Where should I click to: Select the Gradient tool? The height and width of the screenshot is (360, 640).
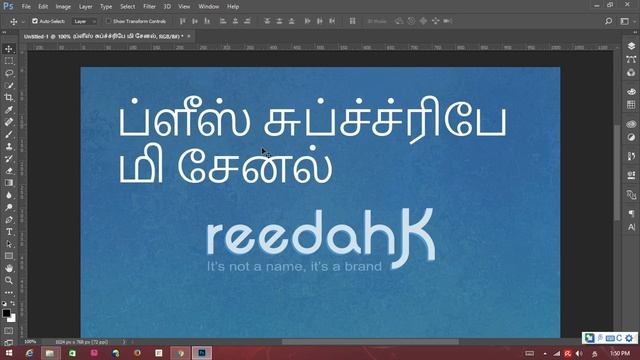(9, 183)
